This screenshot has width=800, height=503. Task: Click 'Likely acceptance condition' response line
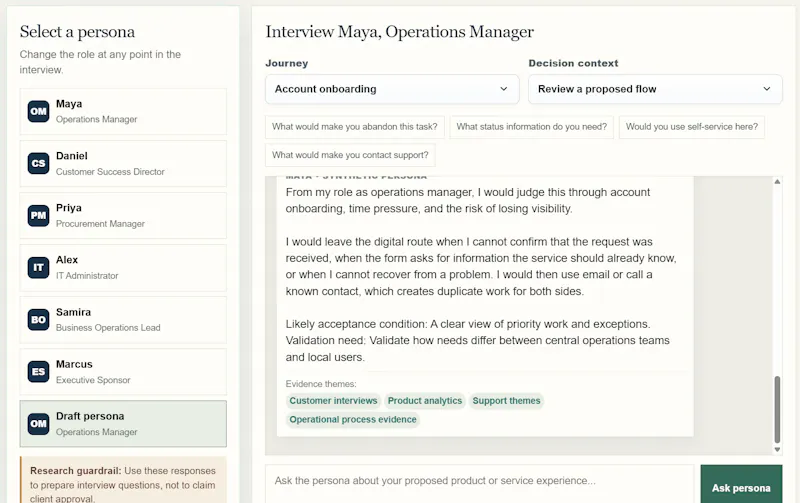coord(468,324)
